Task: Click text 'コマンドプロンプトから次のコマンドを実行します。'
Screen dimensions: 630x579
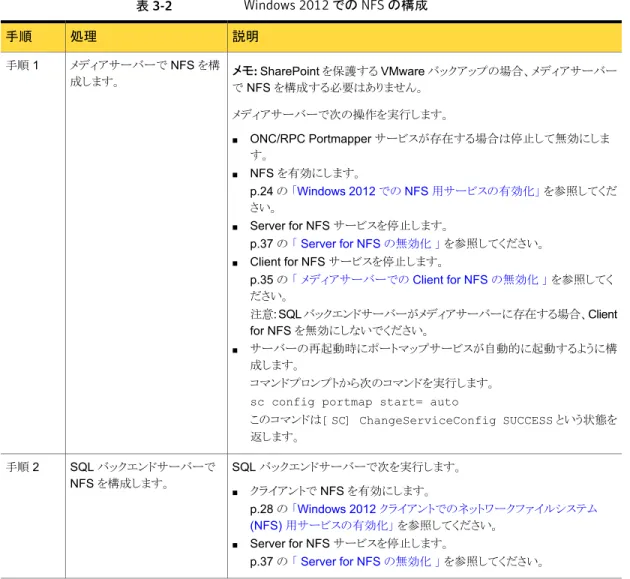Action: (372, 383)
